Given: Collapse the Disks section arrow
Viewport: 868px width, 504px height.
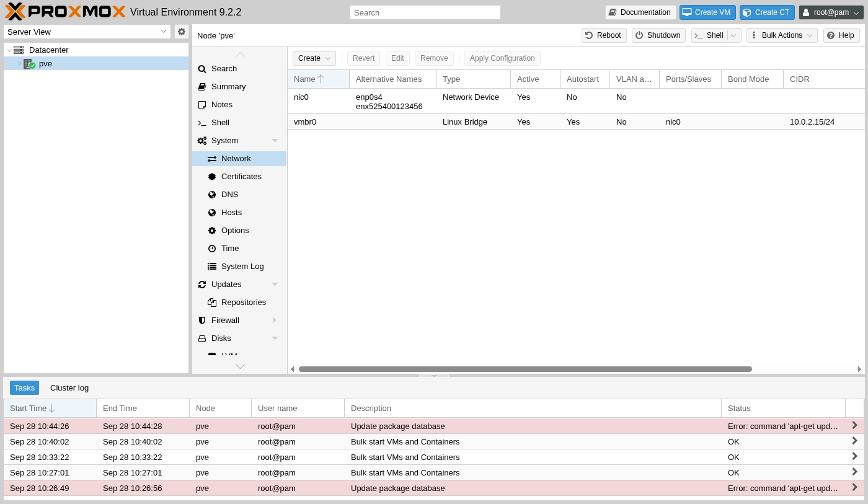Looking at the screenshot, I should coord(275,338).
